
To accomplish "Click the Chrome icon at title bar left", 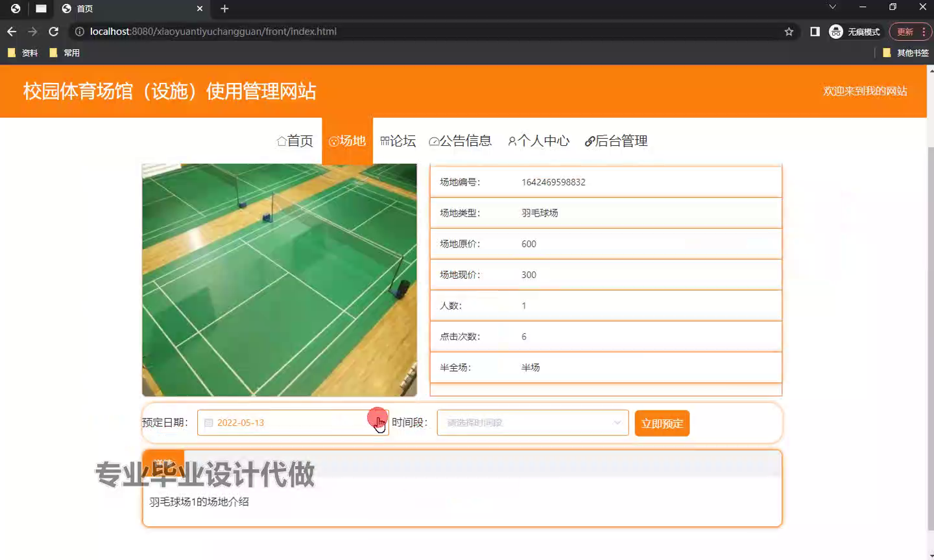I will pos(15,8).
